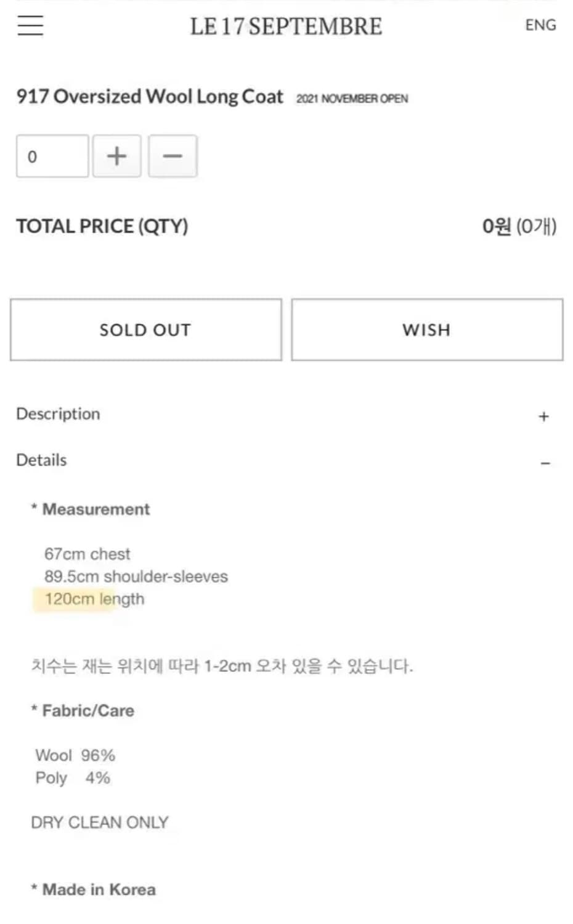The width and height of the screenshot is (573, 924).
Task: Increase quantity with the plus button
Action: pyautogui.click(x=116, y=156)
